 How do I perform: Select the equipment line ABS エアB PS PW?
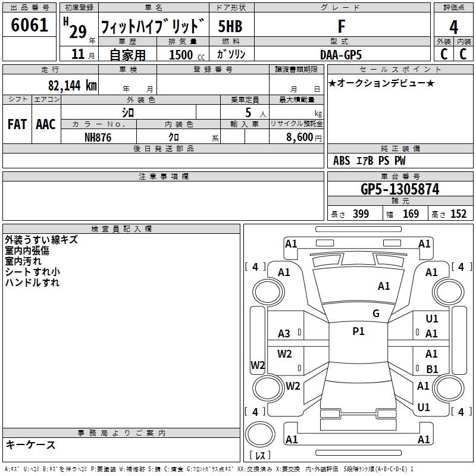pos(369,161)
